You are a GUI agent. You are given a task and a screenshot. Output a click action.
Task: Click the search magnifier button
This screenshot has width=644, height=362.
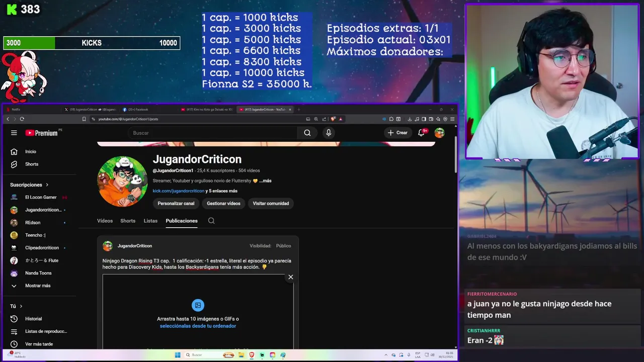307,133
